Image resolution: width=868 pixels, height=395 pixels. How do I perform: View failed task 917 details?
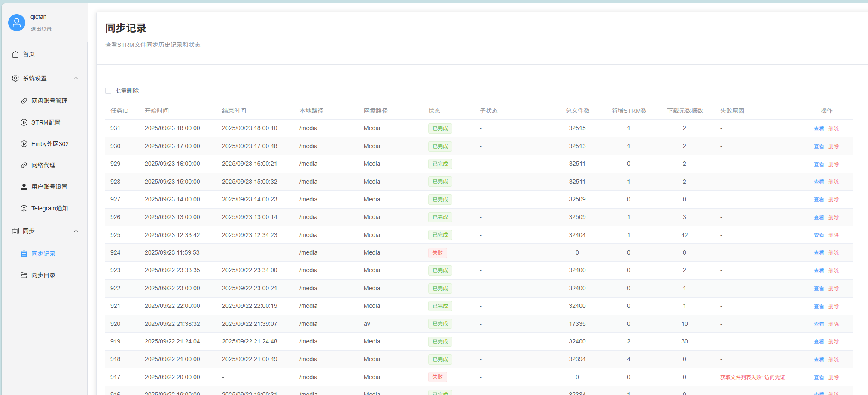coord(819,377)
